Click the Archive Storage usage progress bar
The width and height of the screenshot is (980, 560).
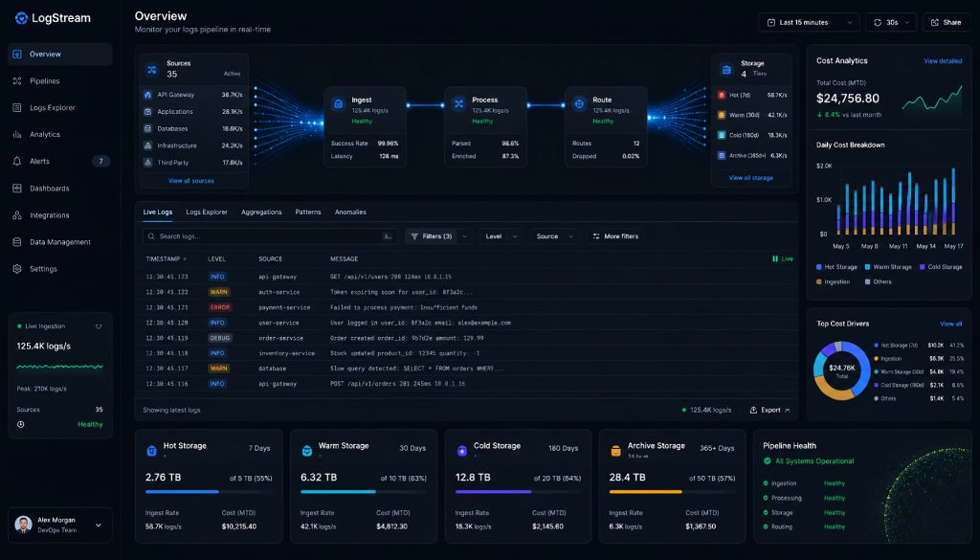pos(672,492)
